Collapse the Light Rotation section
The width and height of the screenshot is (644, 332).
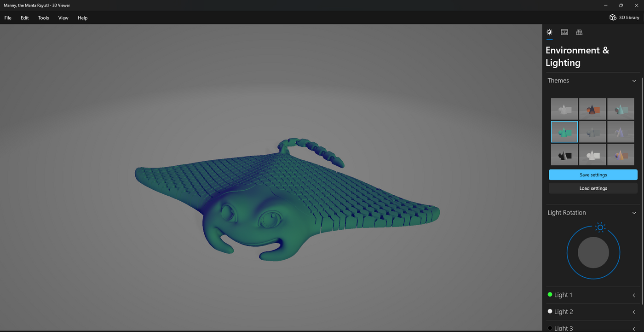click(634, 212)
